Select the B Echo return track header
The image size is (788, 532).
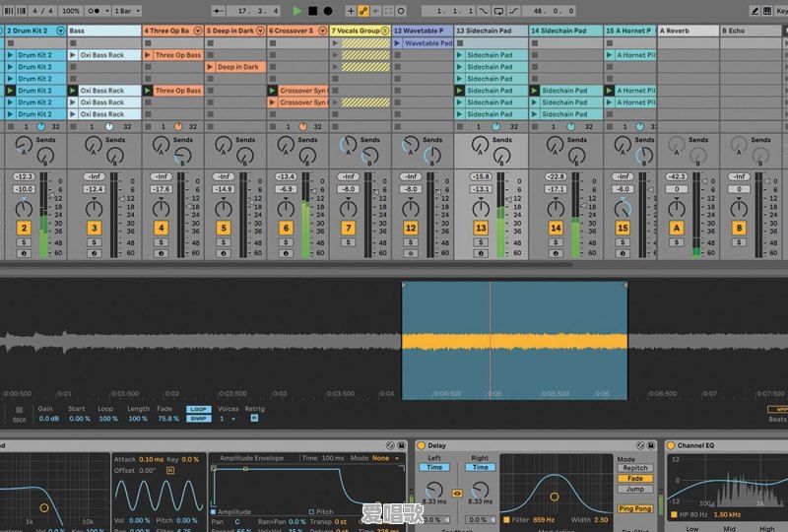[751, 31]
